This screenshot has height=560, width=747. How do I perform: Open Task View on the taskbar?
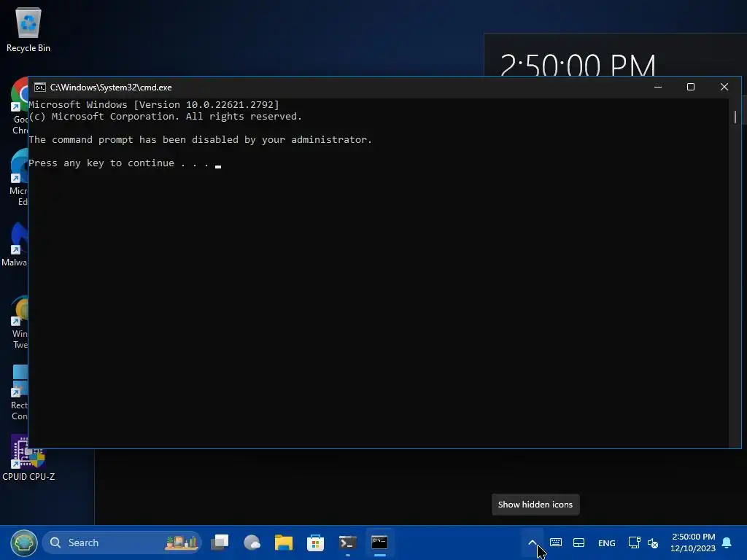pos(220,542)
